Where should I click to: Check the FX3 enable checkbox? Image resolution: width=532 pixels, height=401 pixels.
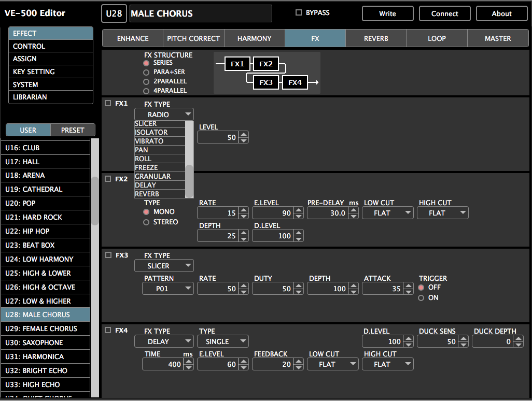(x=108, y=255)
